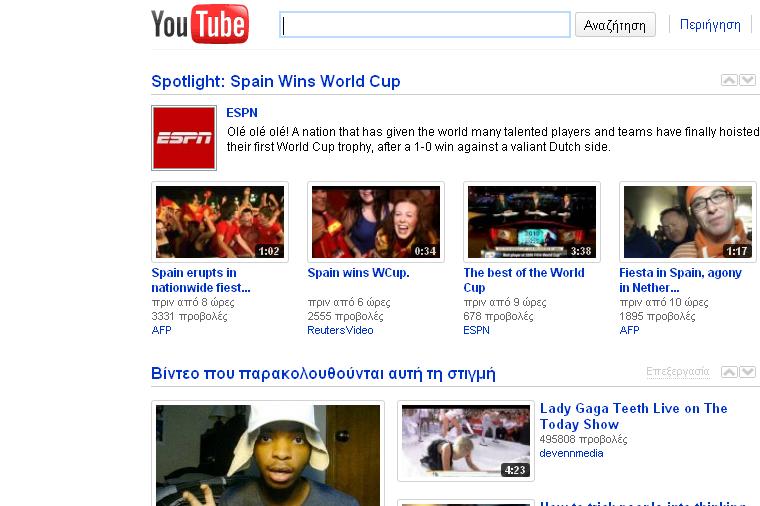This screenshot has width=760, height=506.
Task: Click 'πριν από 9 ώρες' timestamp
Action: pos(505,302)
